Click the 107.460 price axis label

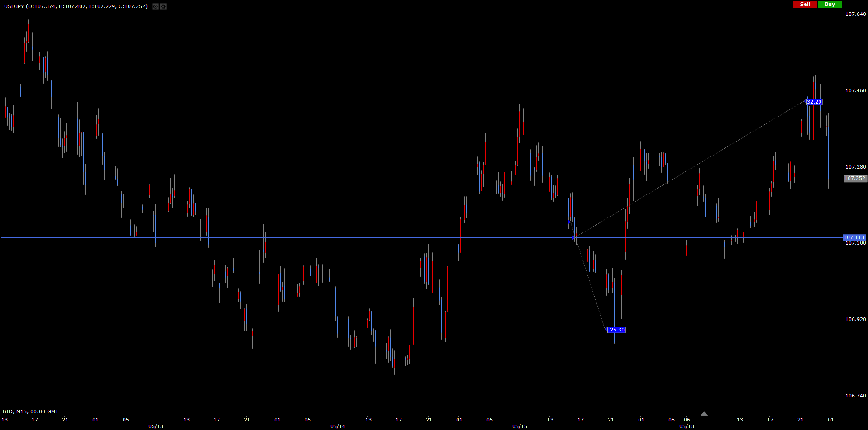pyautogui.click(x=855, y=90)
